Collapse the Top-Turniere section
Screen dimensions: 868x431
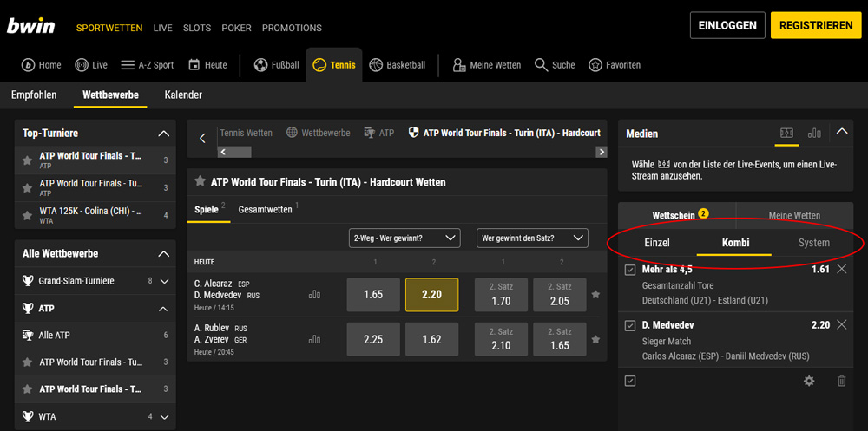click(163, 134)
